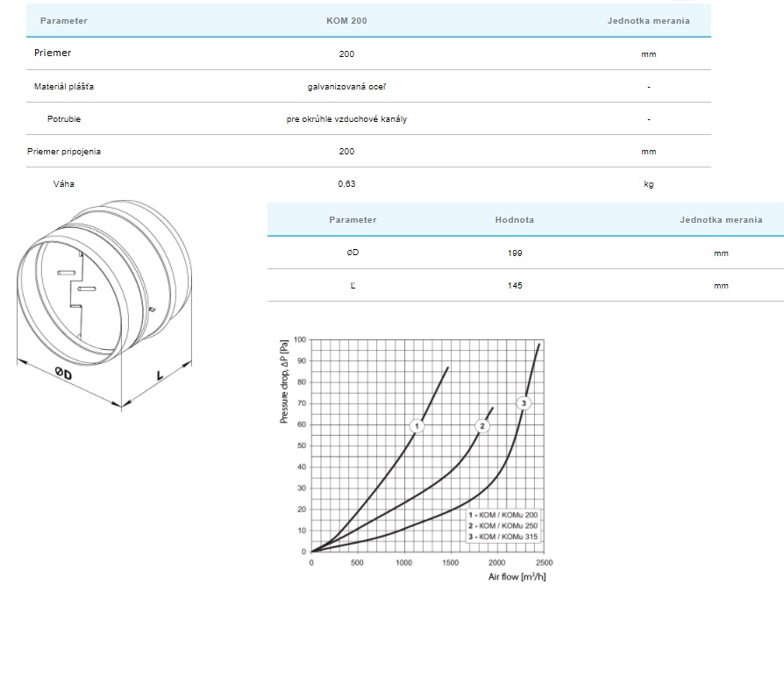The image size is (784, 684).
Task: Select the Hodnota column header
Action: click(514, 220)
